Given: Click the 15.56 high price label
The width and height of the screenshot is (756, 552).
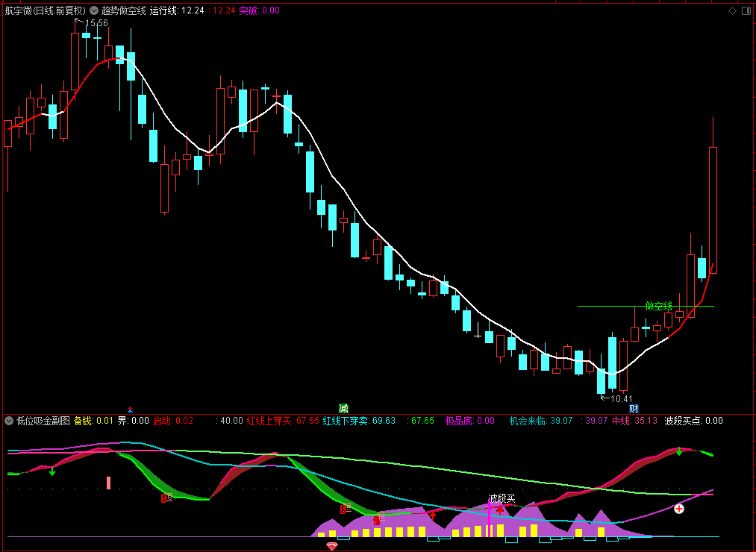Looking at the screenshot, I should tap(96, 22).
